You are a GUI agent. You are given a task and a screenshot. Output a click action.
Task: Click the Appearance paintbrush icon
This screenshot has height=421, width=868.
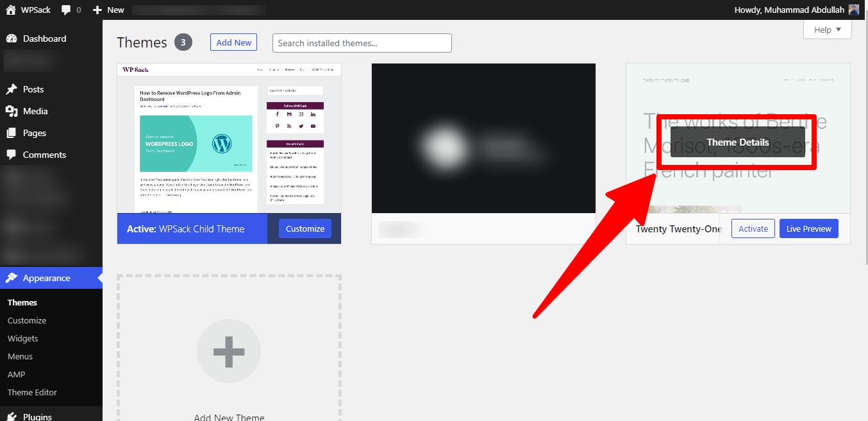point(12,278)
